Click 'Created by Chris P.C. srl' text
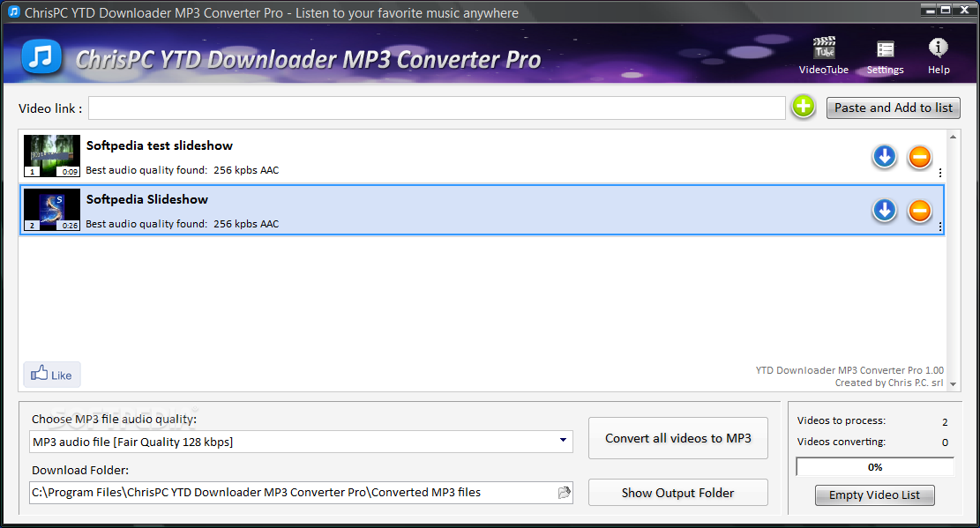Viewport: 980px width, 528px height. [889, 383]
